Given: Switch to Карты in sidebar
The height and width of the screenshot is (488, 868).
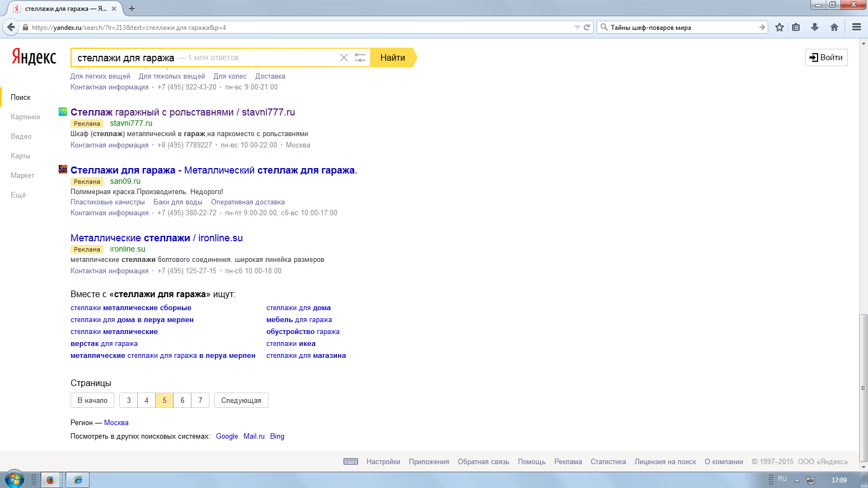Looking at the screenshot, I should click(21, 156).
